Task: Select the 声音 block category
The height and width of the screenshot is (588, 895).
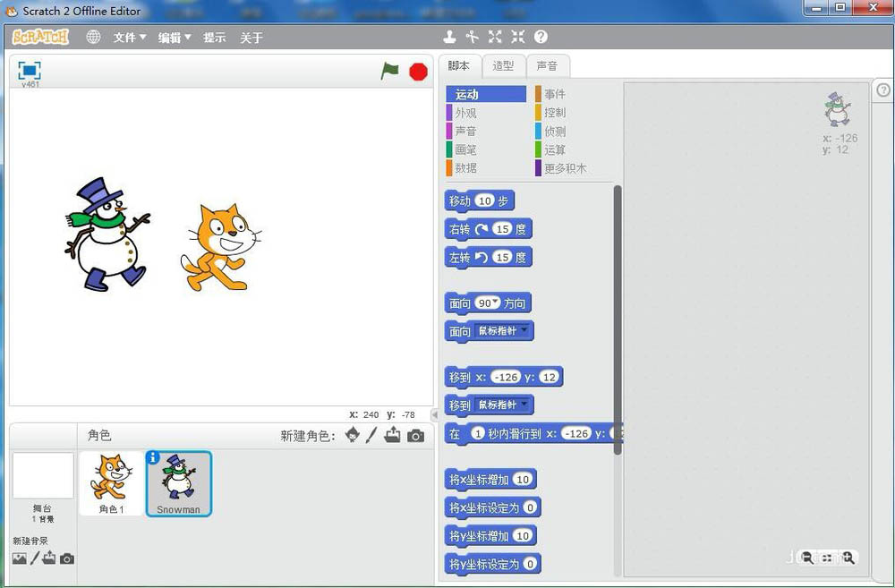Action: (x=486, y=132)
